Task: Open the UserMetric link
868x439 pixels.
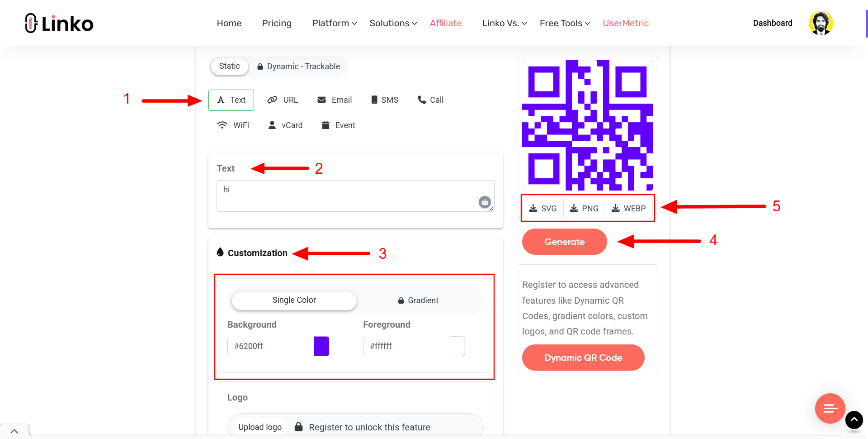Action: pyautogui.click(x=626, y=23)
